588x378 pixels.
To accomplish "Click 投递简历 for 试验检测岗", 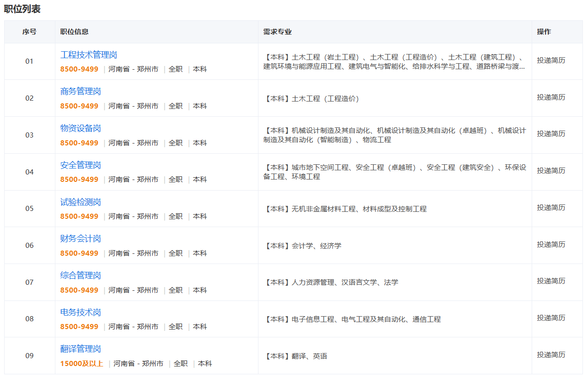I will point(551,208).
